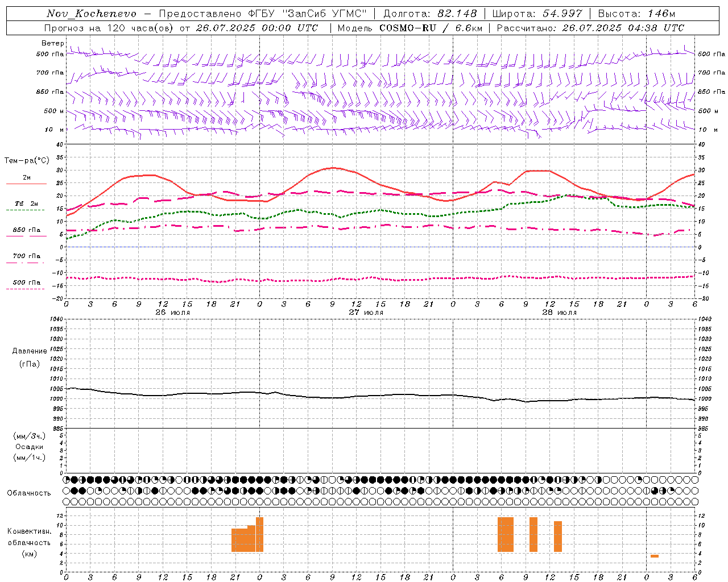Click the 10 м wind level label on left
Screen dimensions: 728x582
[x=55, y=130]
